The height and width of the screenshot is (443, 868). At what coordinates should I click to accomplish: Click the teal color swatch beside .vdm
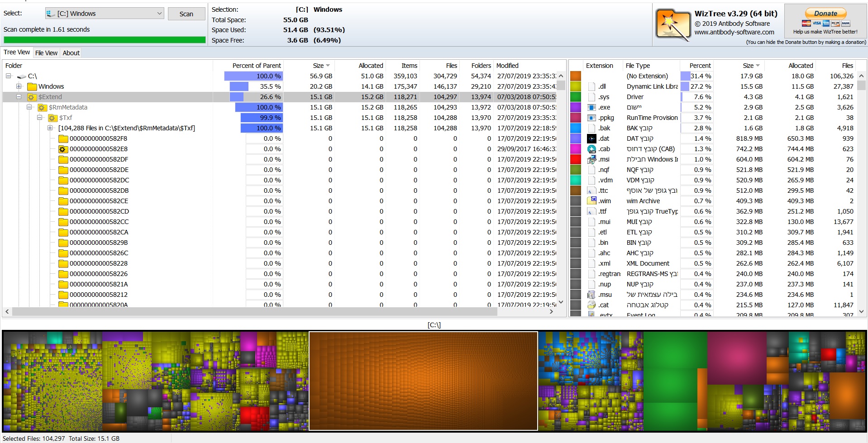click(x=576, y=180)
